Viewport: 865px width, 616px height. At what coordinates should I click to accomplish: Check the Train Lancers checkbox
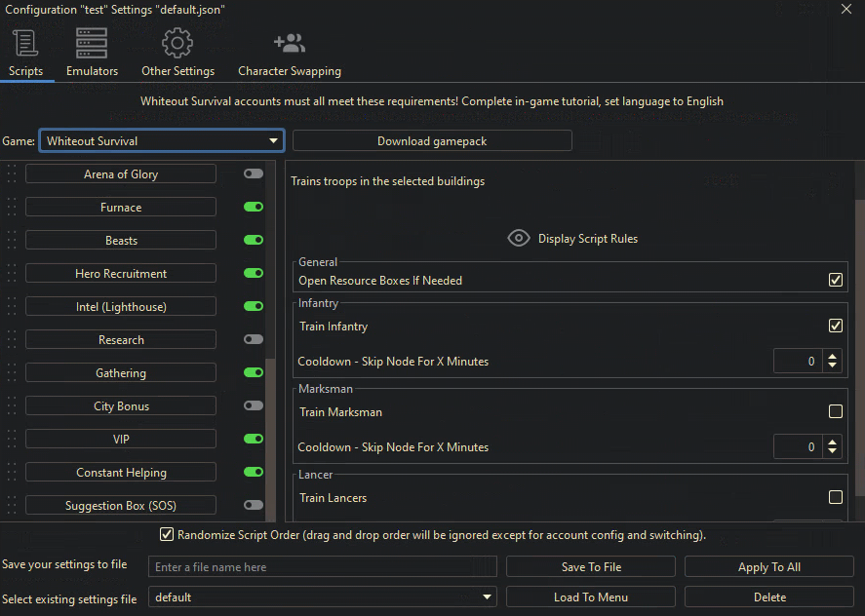point(835,497)
